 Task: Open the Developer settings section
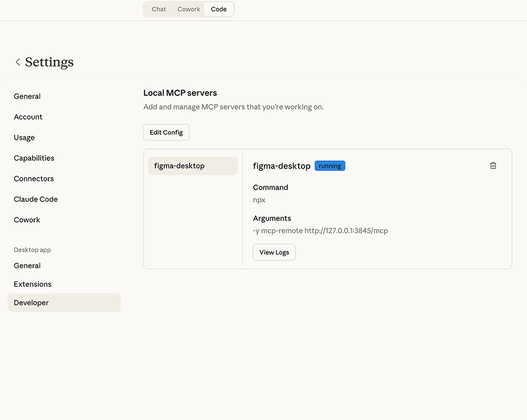click(31, 302)
